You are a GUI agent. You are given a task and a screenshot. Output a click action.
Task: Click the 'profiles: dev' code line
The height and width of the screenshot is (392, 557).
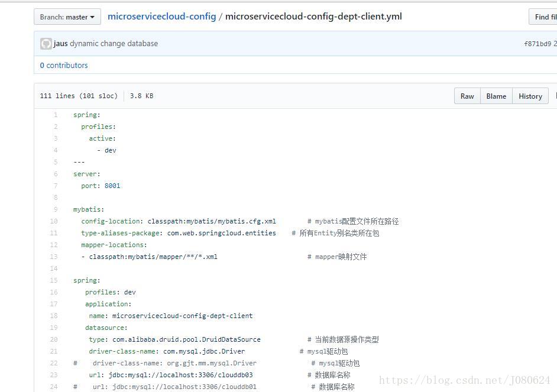click(x=110, y=292)
